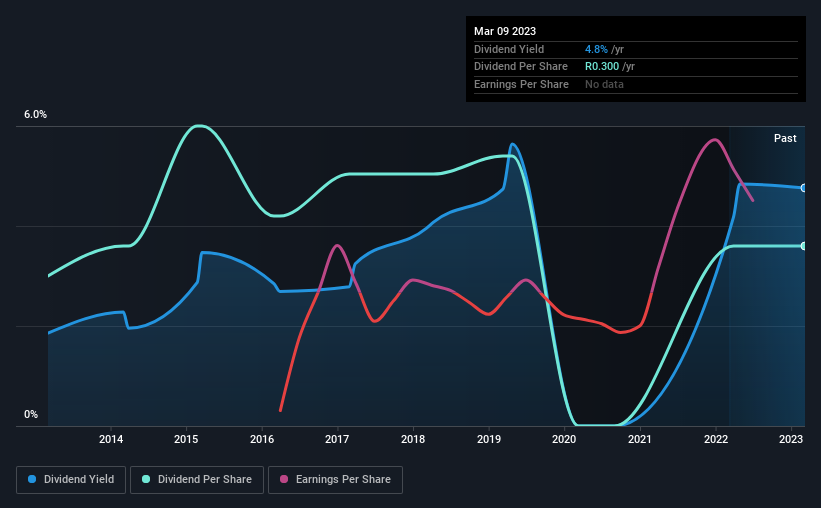Click the 2016 x-axis label
The width and height of the screenshot is (821, 508).
tap(262, 439)
